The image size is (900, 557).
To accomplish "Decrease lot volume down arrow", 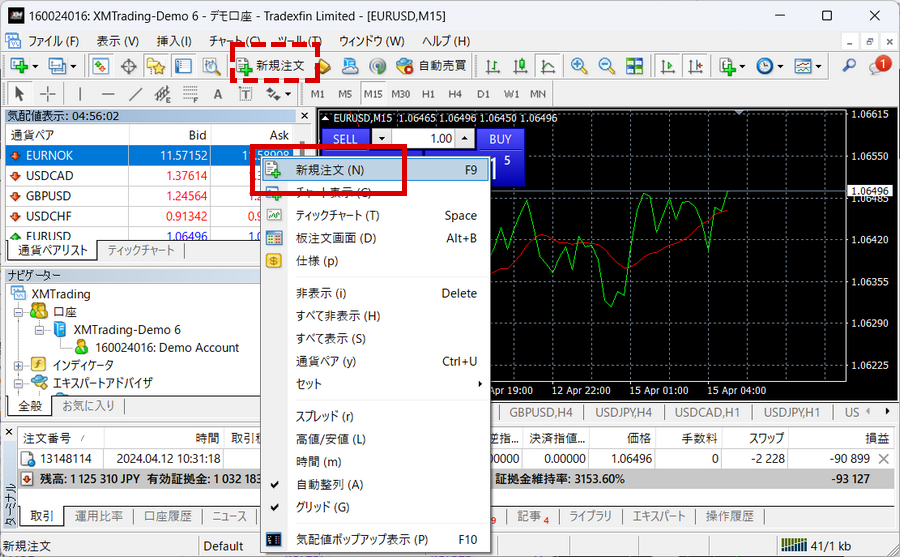I will pyautogui.click(x=382, y=138).
